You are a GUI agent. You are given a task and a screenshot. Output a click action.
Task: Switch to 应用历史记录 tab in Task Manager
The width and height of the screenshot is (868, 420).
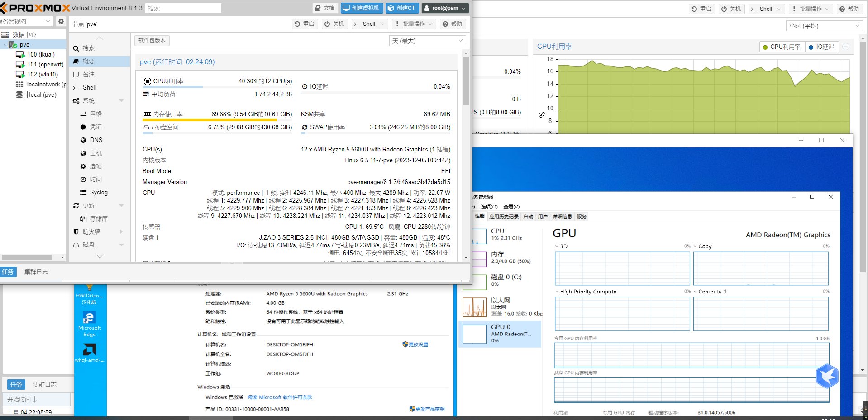[504, 217]
